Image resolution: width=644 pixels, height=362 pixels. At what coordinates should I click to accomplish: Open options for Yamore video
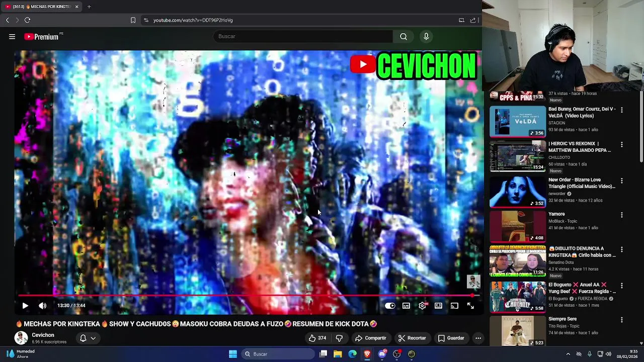coord(622,215)
